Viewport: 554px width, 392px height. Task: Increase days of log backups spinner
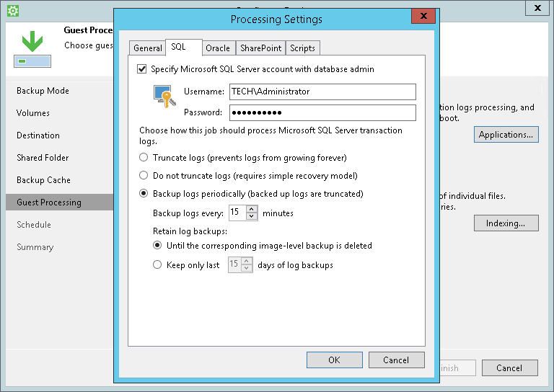tap(247, 261)
